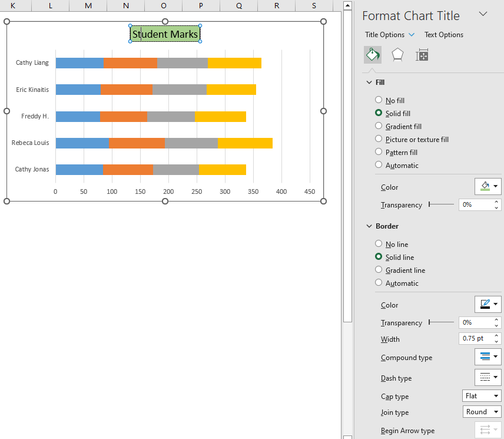Viewport: 504px width, 439px height.
Task: Select column header Q
Action: click(239, 5)
